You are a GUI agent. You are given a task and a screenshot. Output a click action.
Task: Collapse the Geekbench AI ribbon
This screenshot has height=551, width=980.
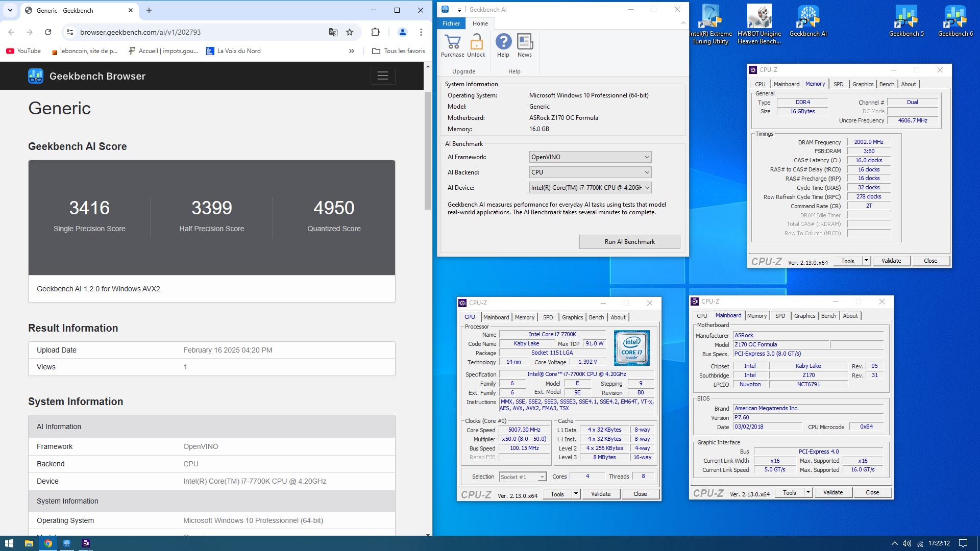click(x=683, y=23)
